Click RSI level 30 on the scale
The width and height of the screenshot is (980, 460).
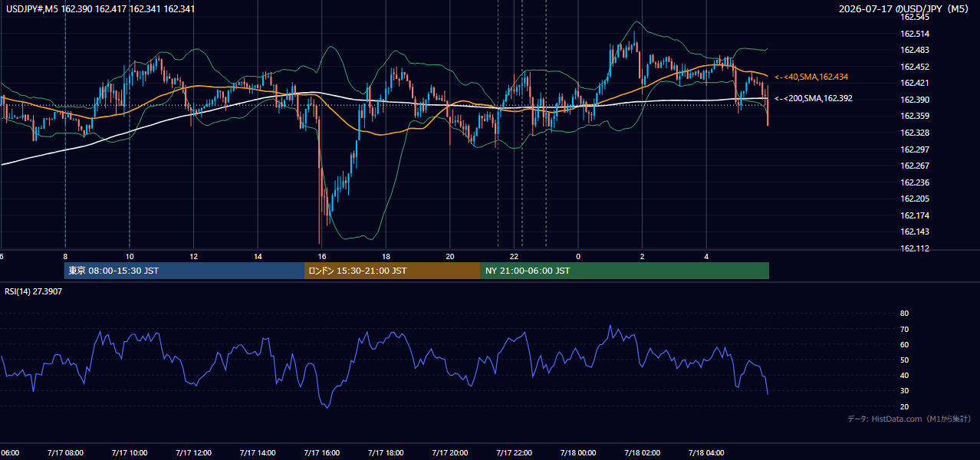(x=904, y=390)
